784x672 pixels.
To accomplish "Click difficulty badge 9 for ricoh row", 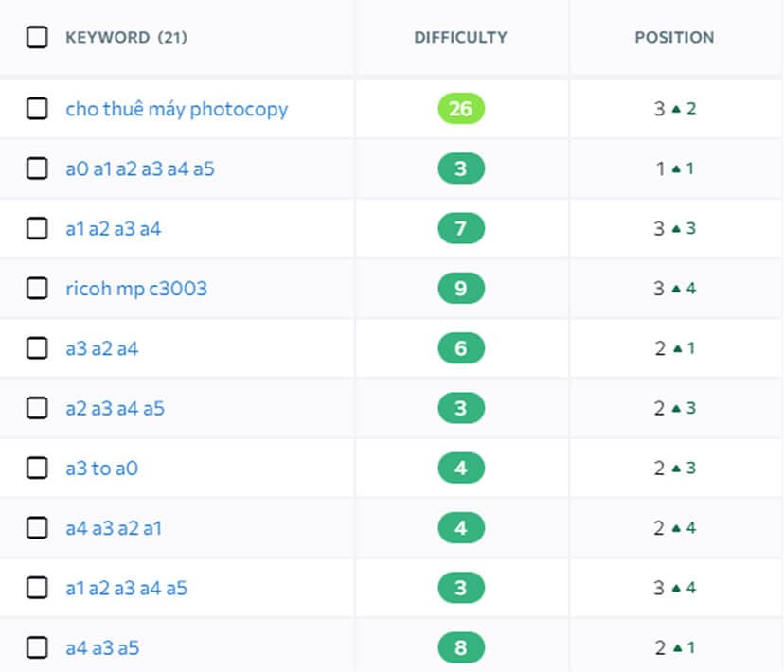I will [x=461, y=289].
